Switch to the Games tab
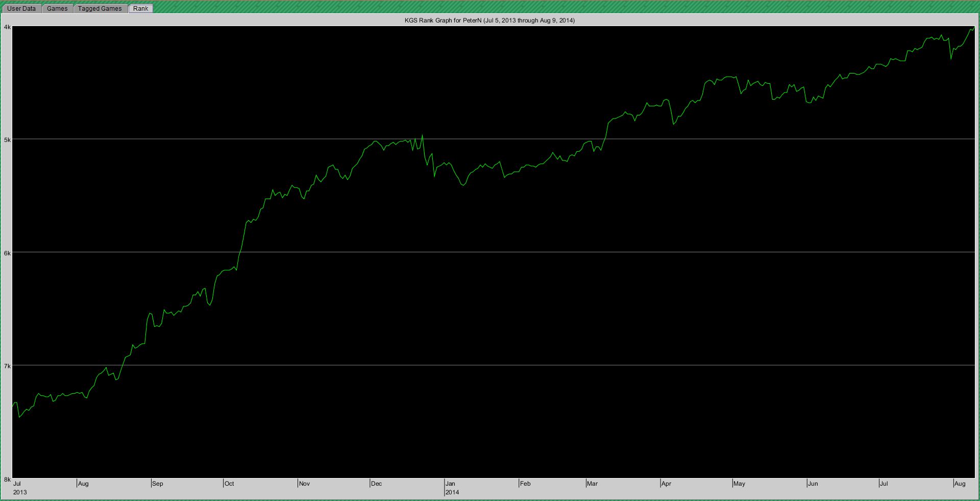Image resolution: width=980 pixels, height=501 pixels. (57, 9)
